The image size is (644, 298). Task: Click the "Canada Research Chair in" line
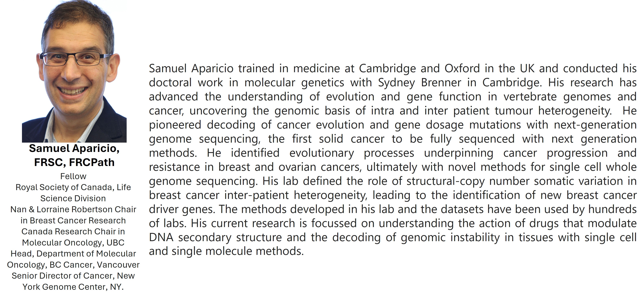tap(73, 232)
